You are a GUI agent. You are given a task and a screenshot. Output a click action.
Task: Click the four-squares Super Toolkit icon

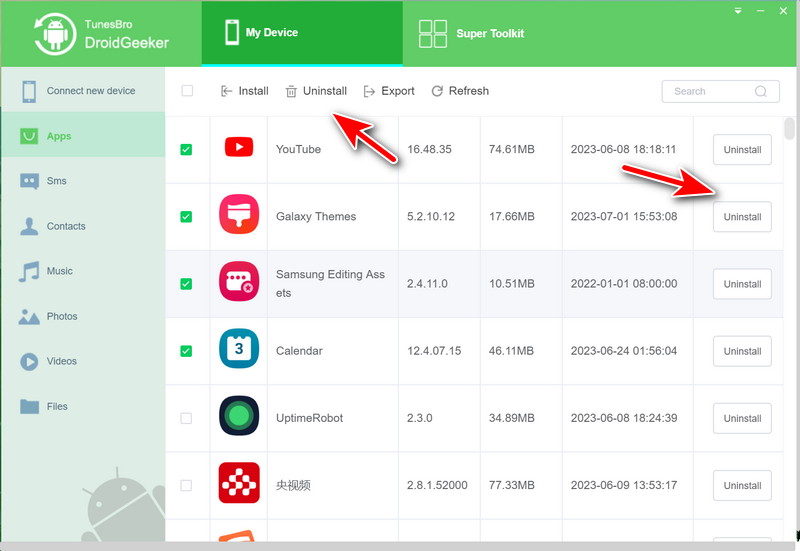click(x=433, y=34)
